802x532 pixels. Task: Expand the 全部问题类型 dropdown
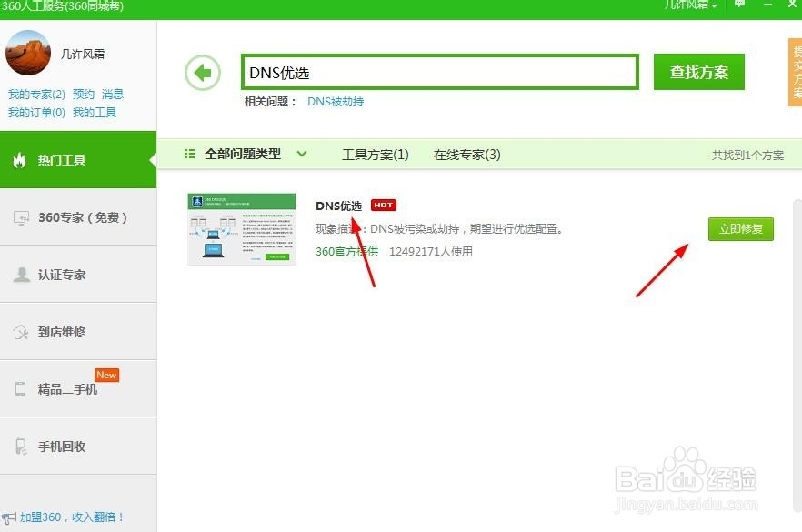pyautogui.click(x=246, y=154)
